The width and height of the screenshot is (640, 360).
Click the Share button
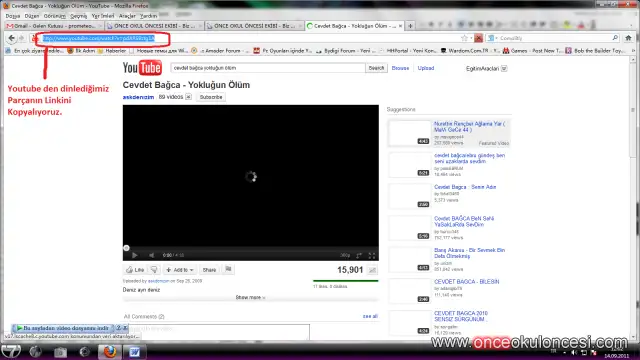click(x=209, y=270)
